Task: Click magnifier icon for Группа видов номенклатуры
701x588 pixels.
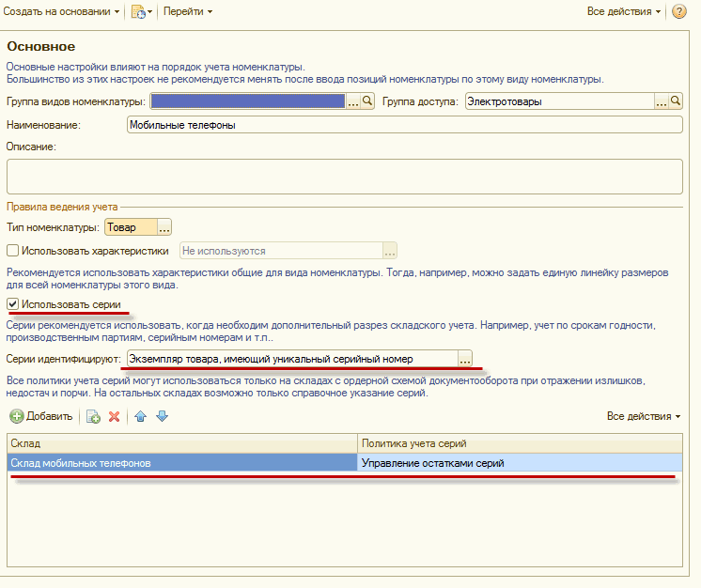Action: (x=368, y=101)
